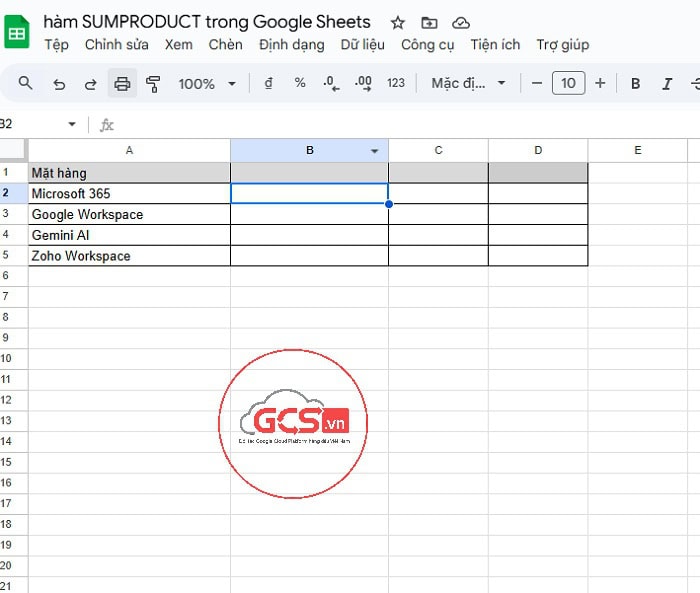The width and height of the screenshot is (700, 593).
Task: Open the 100% zoom dropdown
Action: pyautogui.click(x=207, y=84)
